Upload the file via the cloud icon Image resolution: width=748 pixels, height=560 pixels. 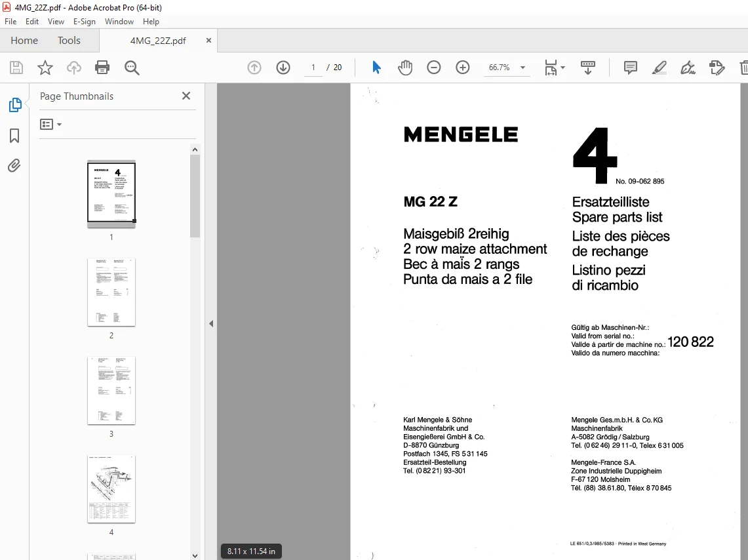pyautogui.click(x=74, y=68)
